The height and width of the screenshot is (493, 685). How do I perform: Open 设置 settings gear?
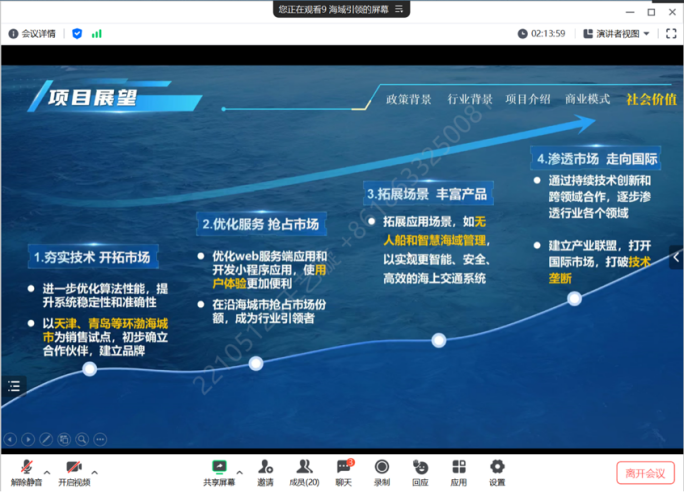pos(497,471)
